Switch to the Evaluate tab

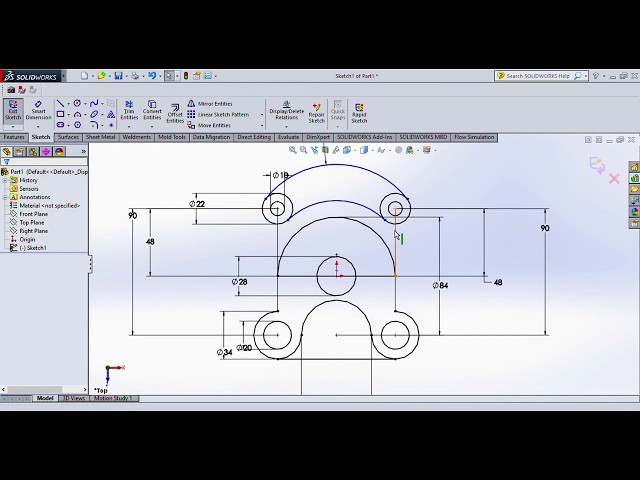289,137
